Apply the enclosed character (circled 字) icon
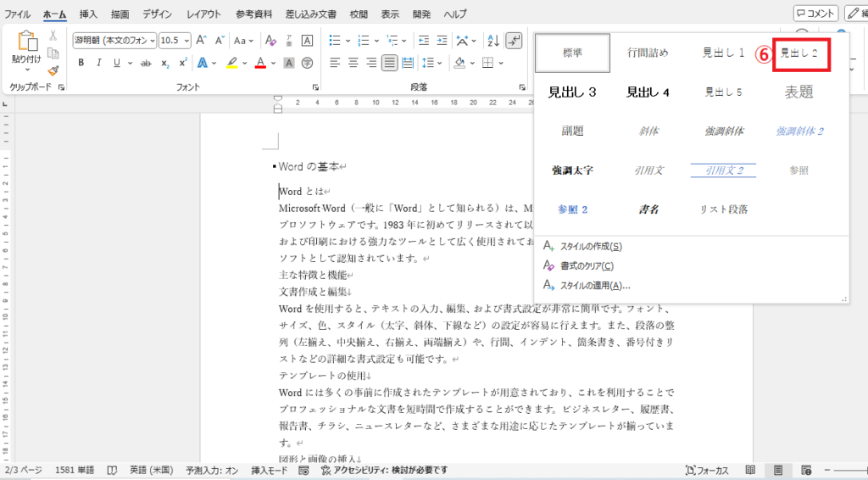This screenshot has width=868, height=480. pyautogui.click(x=307, y=63)
